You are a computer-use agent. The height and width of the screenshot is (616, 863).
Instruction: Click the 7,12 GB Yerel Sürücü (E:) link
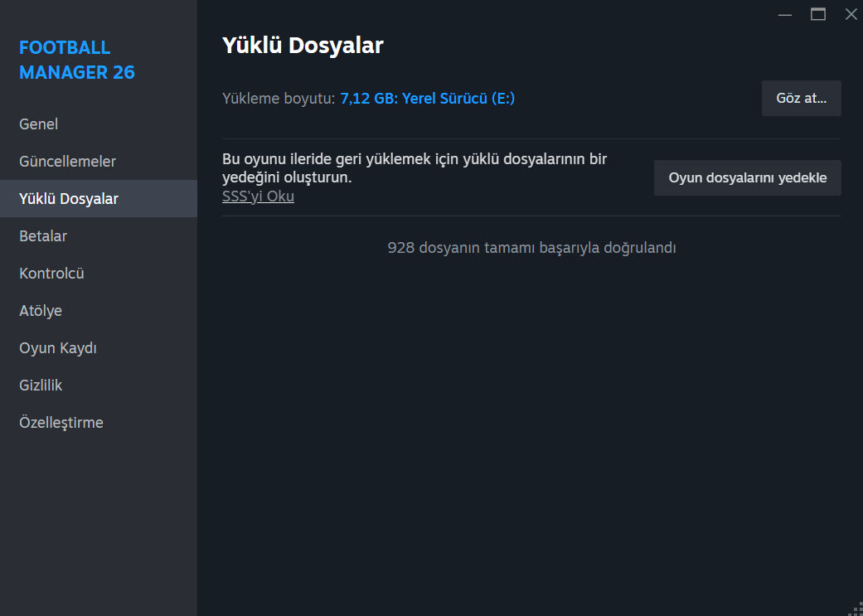click(x=427, y=99)
